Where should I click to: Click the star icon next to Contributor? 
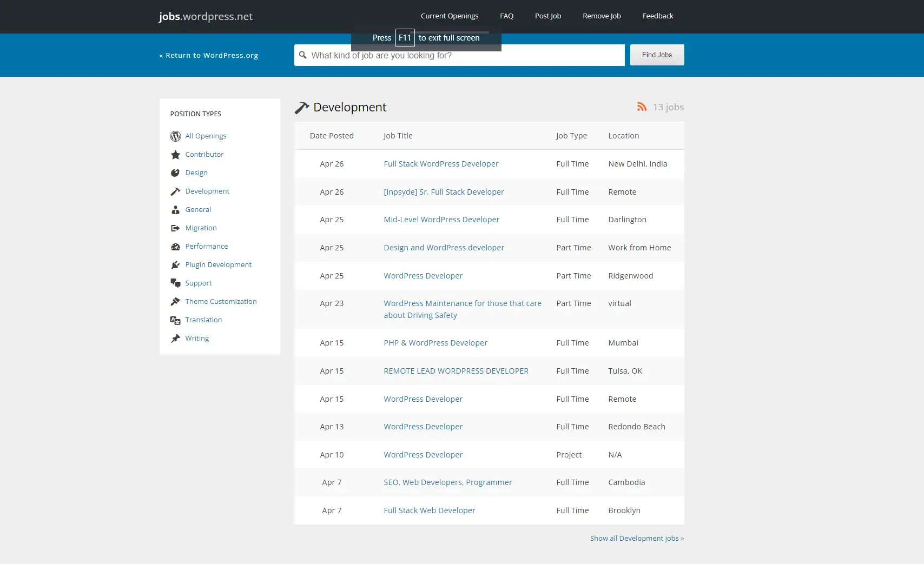[x=175, y=155]
